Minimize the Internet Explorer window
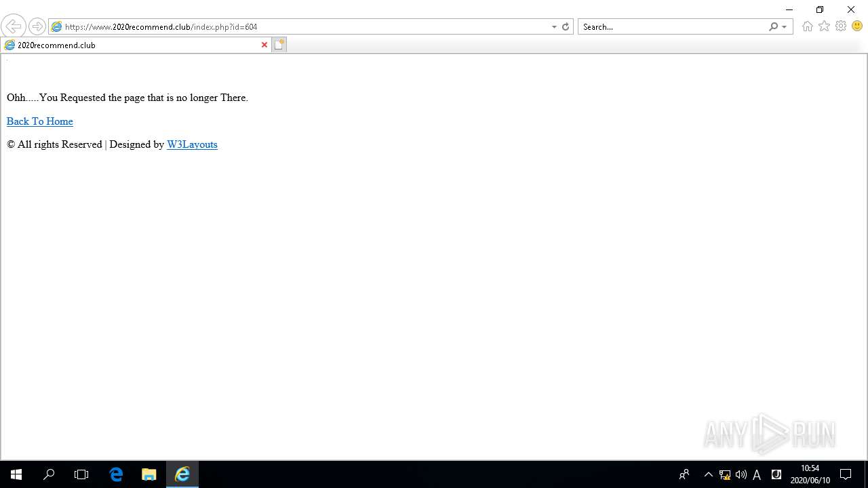The width and height of the screenshot is (868, 488). tap(789, 9)
